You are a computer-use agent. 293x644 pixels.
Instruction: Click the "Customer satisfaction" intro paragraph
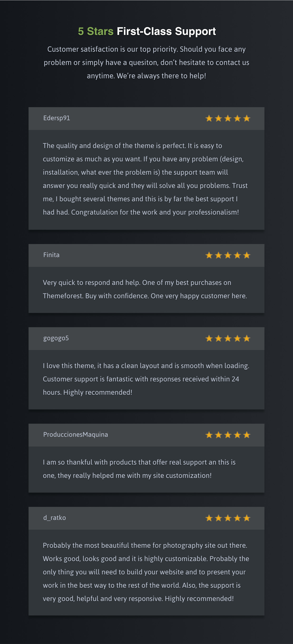146,62
